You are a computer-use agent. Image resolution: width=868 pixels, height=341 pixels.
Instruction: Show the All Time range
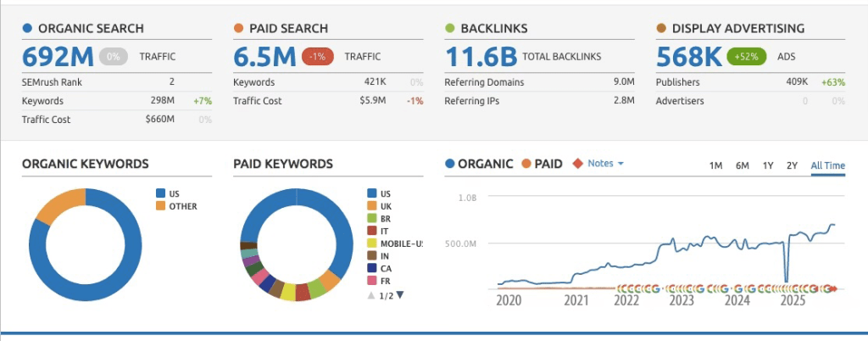[x=827, y=165]
